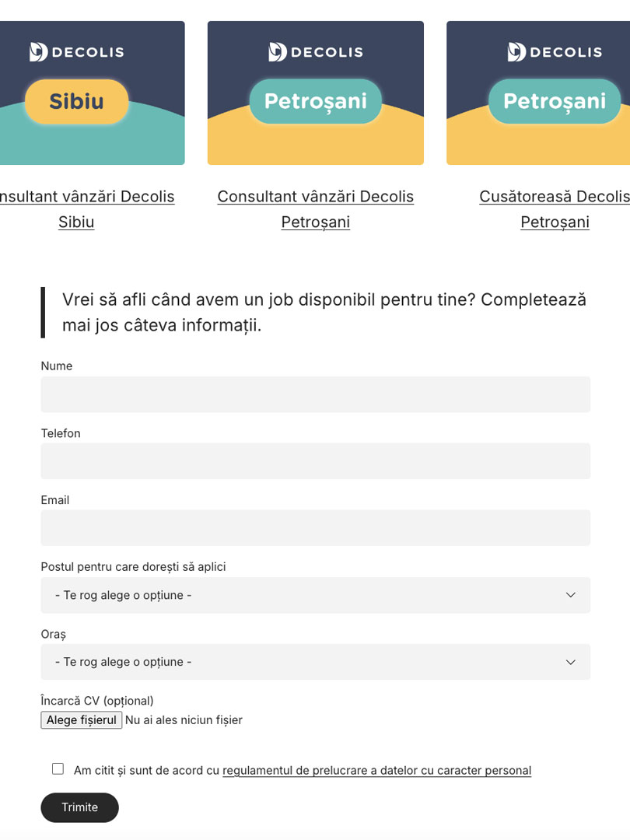
Task: Click the teal Petroșani badge on the middle card
Action: click(316, 101)
